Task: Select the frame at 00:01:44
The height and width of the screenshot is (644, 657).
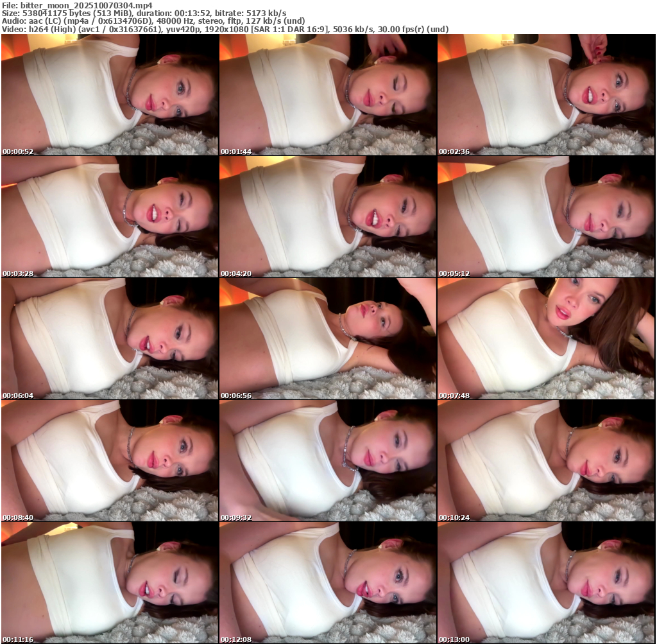Action: (x=328, y=95)
